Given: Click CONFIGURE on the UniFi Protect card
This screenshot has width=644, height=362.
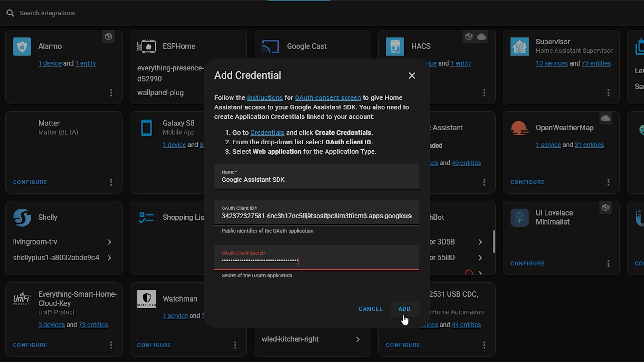Looking at the screenshot, I should click(30, 345).
